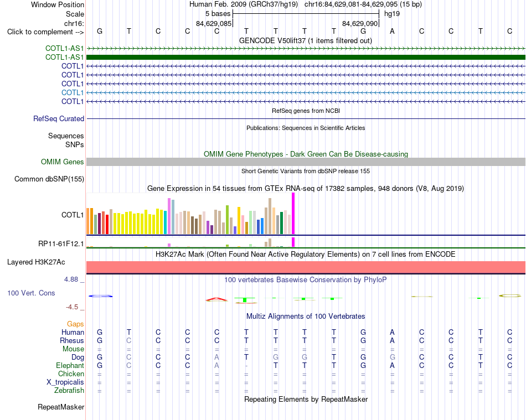Click the '5 bases' scale bar label
This screenshot has height=420, width=526.
coord(218,14)
